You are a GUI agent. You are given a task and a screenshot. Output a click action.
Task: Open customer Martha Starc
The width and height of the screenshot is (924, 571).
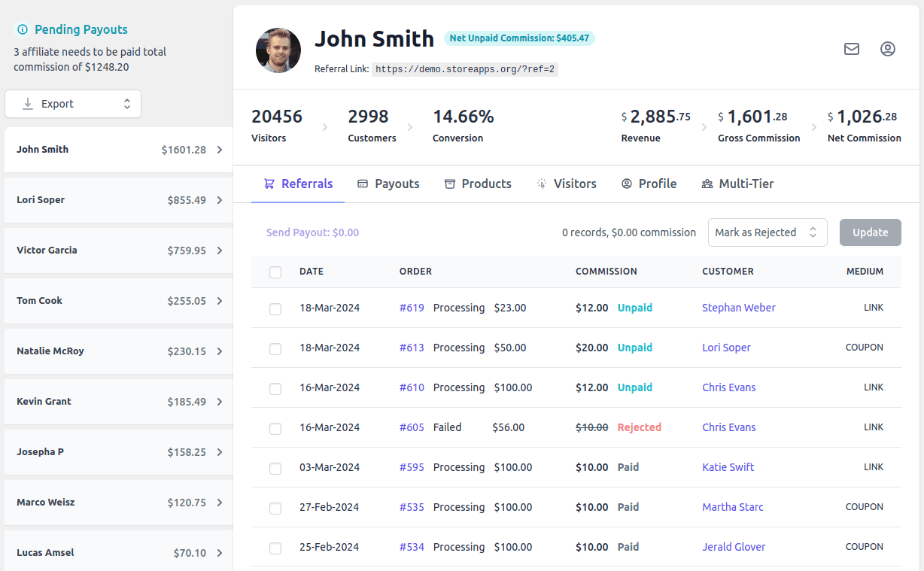tap(733, 507)
